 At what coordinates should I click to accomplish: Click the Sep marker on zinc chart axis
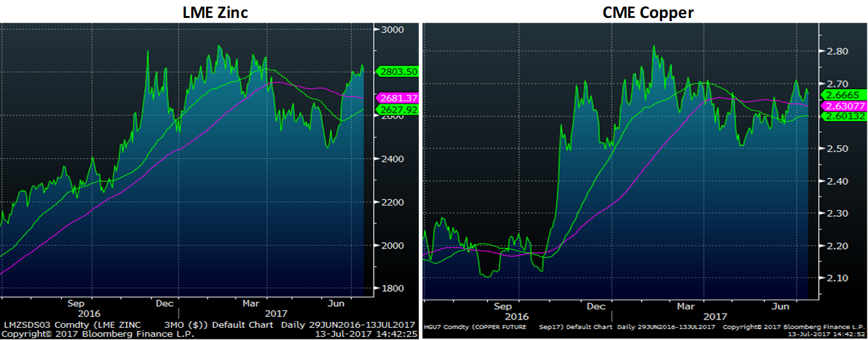[x=75, y=304]
